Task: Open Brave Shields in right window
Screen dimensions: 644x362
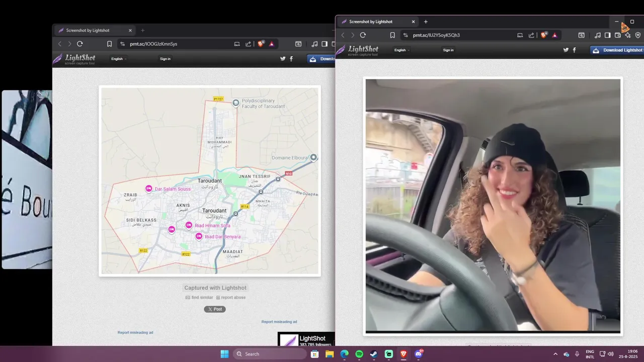Action: pyautogui.click(x=544, y=35)
